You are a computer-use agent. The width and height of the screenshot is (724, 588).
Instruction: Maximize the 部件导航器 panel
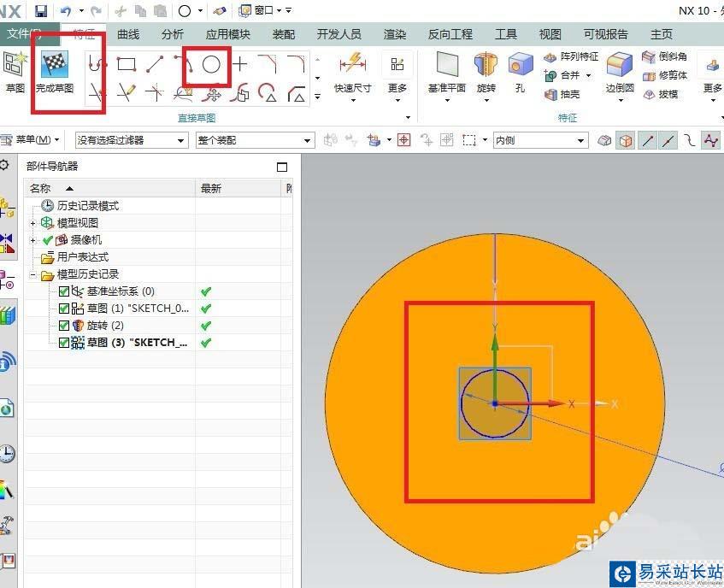tap(282, 167)
